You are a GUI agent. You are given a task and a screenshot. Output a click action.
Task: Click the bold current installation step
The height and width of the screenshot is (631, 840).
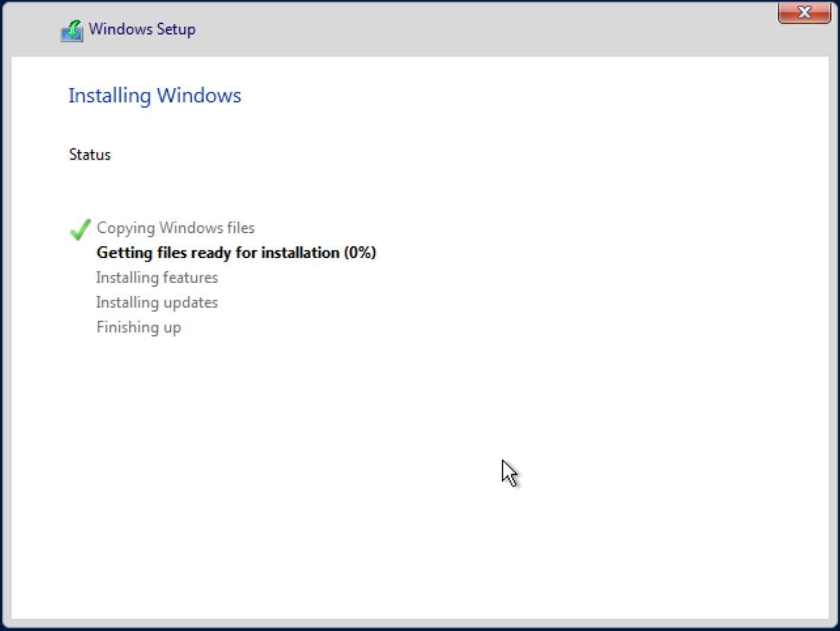[x=236, y=252]
